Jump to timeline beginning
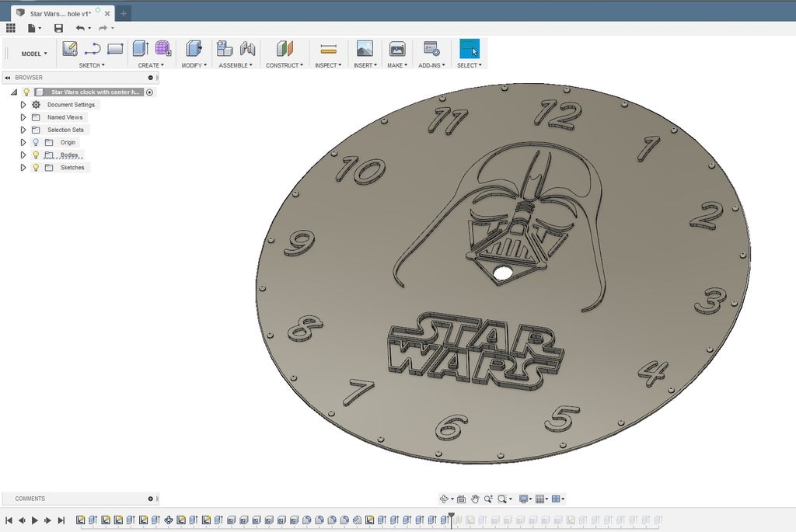This screenshot has height=532, width=796. [9, 520]
